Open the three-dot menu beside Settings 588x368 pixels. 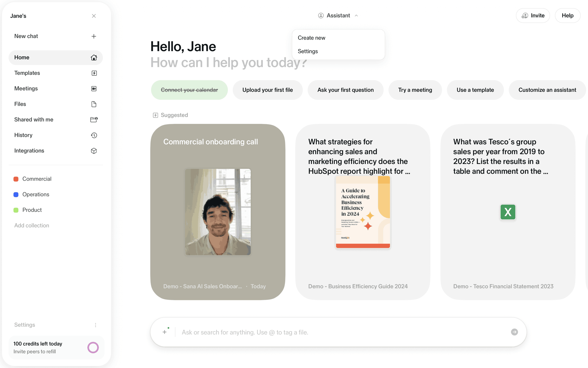[x=96, y=325]
